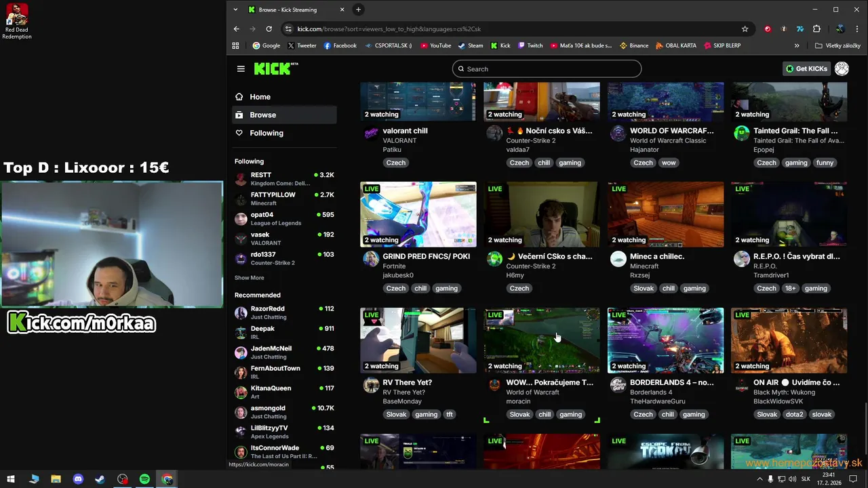Expand Following list with Show More
This screenshot has height=488, width=868.
tap(250, 278)
